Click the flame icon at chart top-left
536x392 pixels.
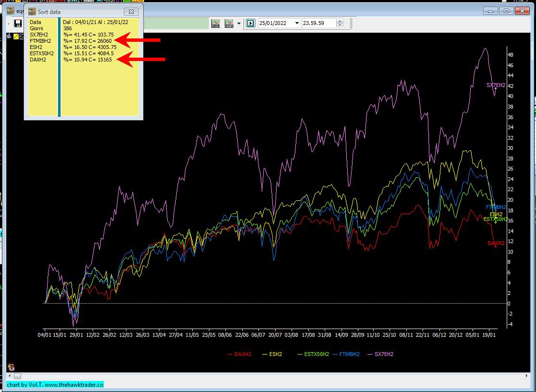click(9, 36)
